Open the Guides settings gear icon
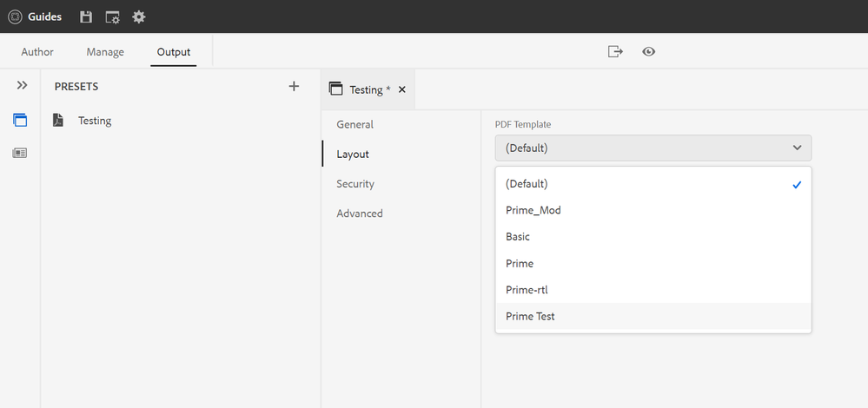This screenshot has width=868, height=408. tap(139, 16)
